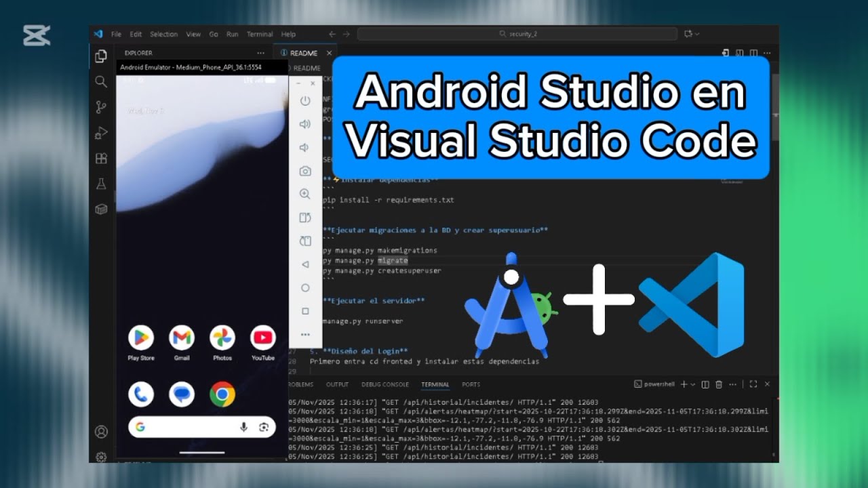Open the Accounts icon in activity bar
Image resolution: width=868 pixels, height=488 pixels.
click(101, 432)
